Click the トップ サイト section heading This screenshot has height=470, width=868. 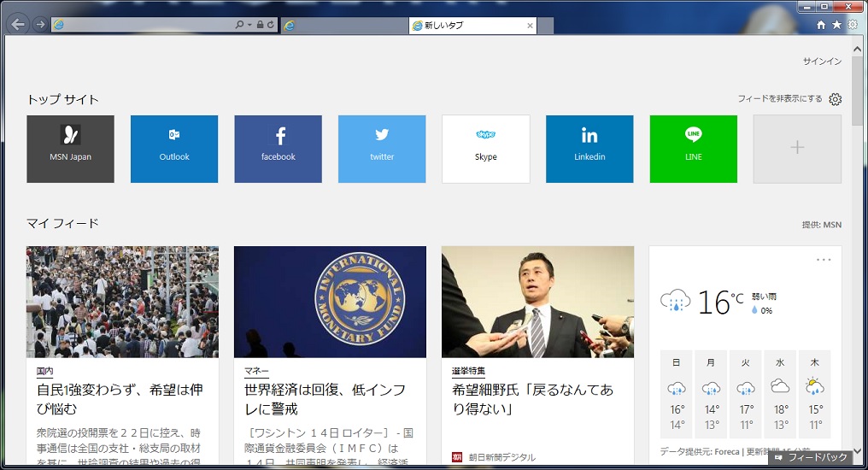click(63, 100)
